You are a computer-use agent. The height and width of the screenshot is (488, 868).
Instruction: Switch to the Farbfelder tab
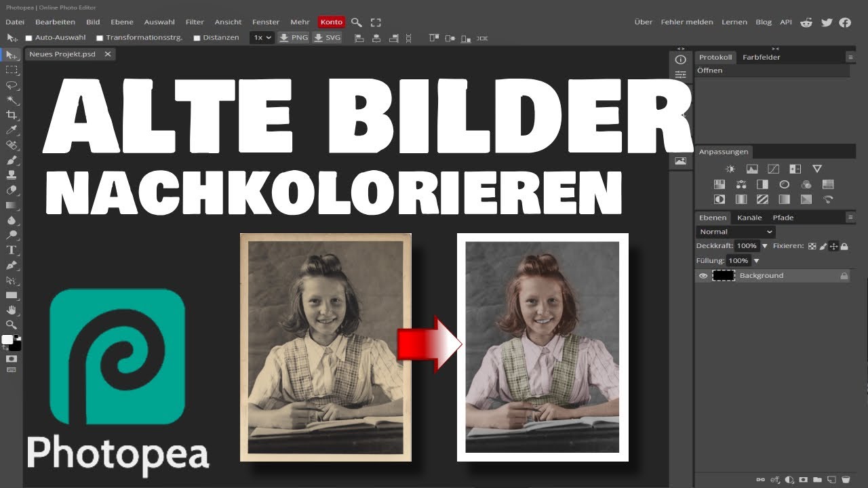click(x=762, y=57)
